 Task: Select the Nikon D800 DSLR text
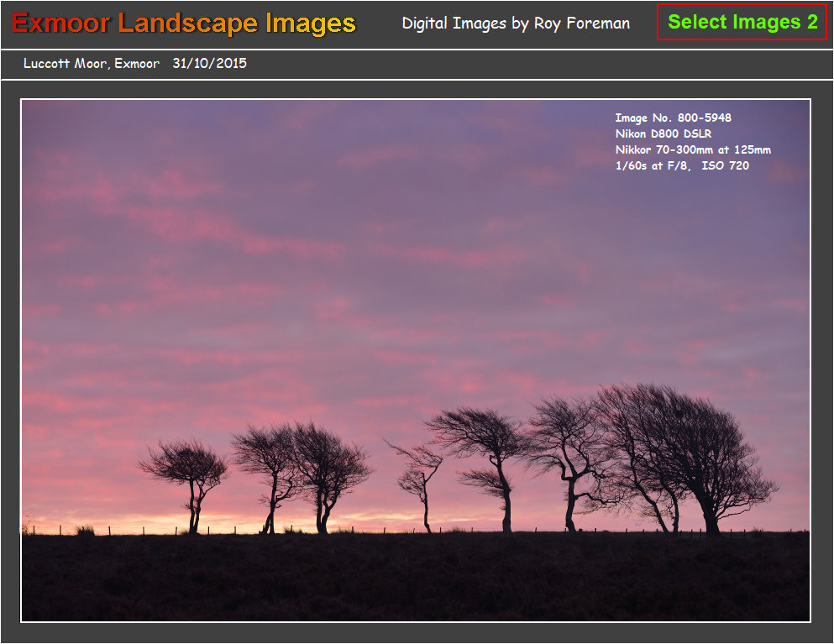[x=664, y=134]
